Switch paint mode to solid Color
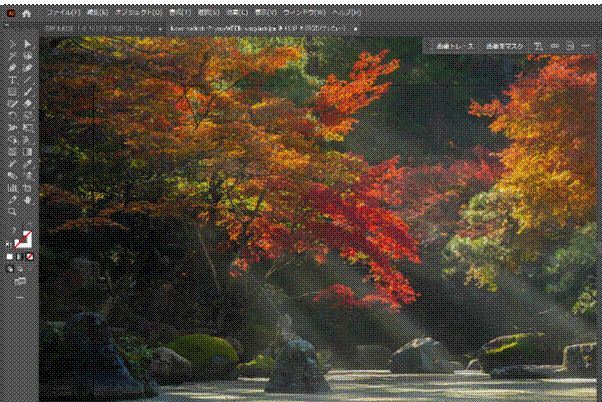The image size is (602, 402). [11, 257]
